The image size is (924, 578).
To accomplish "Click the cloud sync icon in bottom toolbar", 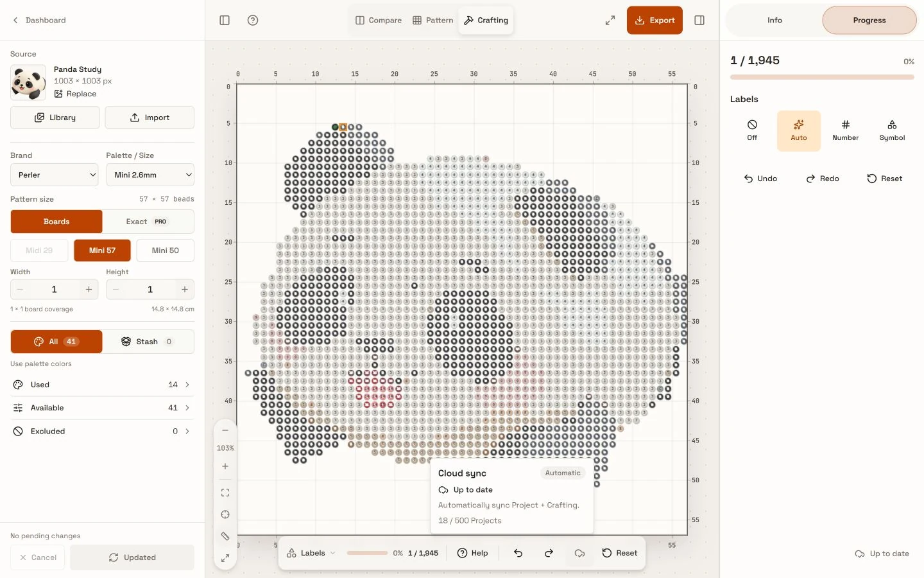I will pyautogui.click(x=579, y=553).
